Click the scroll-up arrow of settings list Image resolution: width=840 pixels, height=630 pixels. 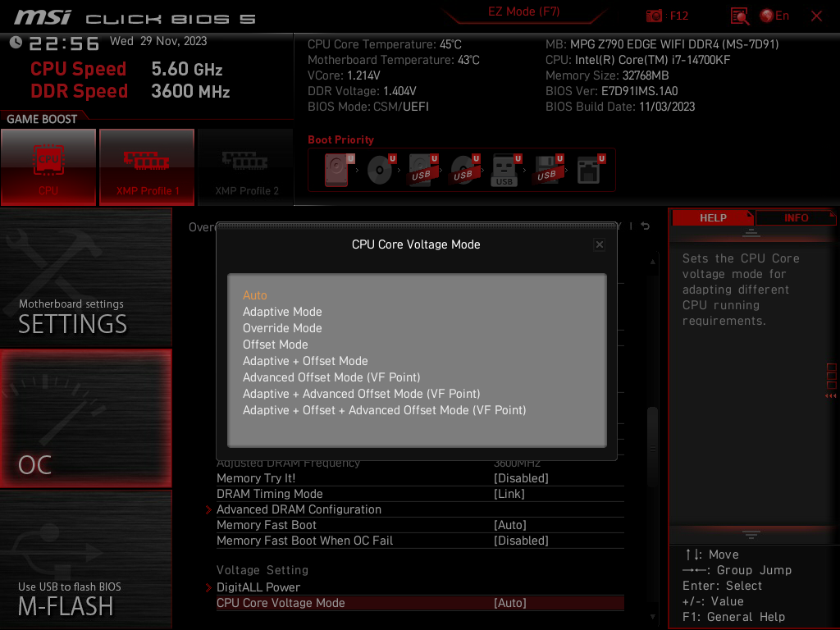(652, 262)
